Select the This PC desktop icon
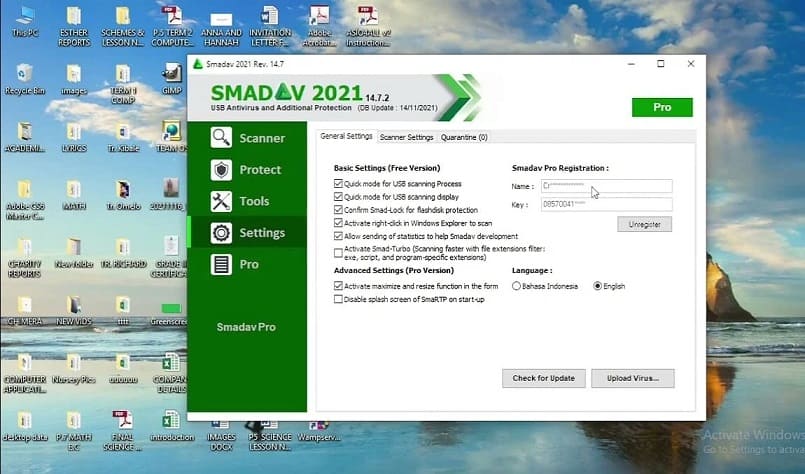The image size is (805, 474). [x=25, y=22]
